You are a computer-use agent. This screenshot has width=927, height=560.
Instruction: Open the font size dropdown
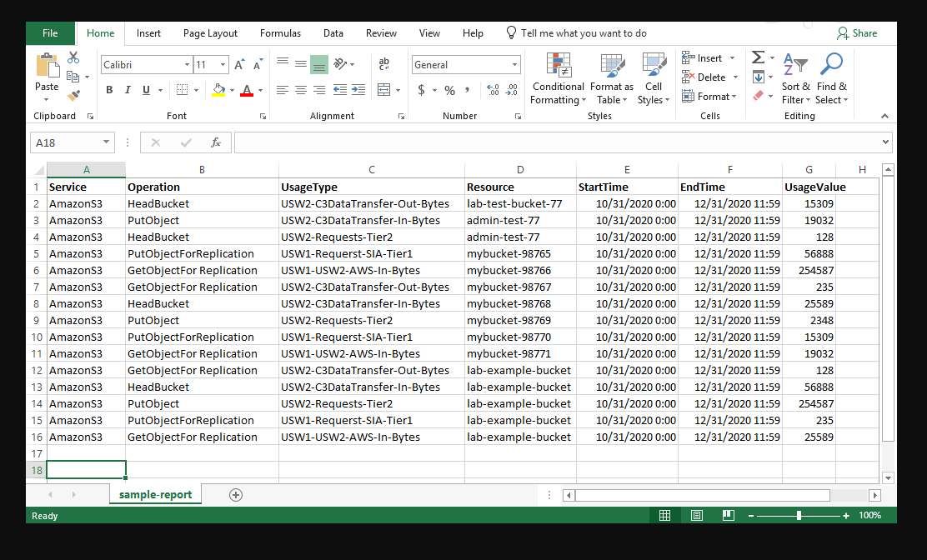pos(223,65)
